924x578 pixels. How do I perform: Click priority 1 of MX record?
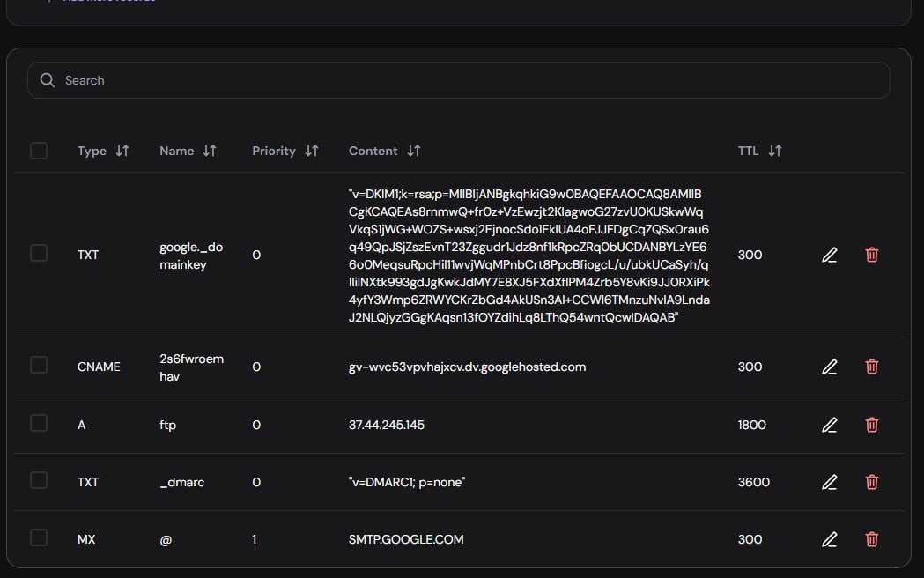[x=254, y=540]
